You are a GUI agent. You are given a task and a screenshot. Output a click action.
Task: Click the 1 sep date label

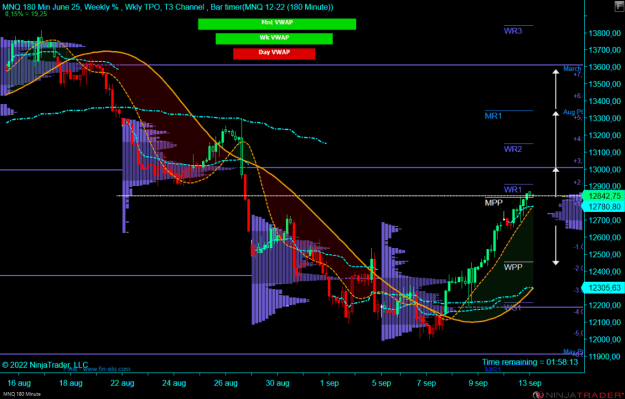329,383
